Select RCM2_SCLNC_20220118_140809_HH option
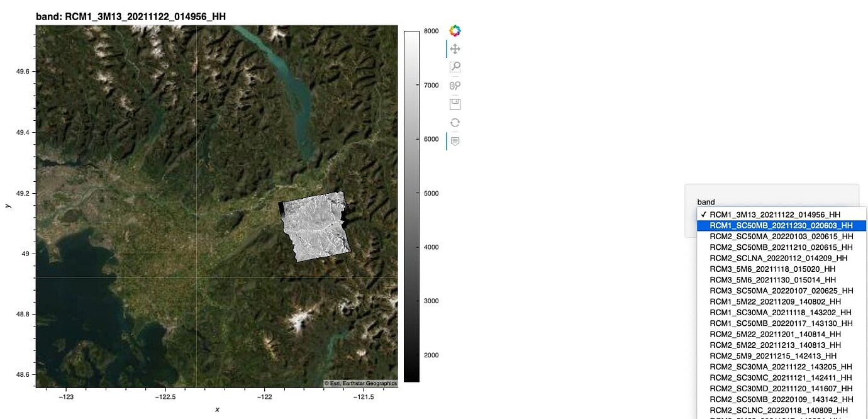 click(781, 410)
